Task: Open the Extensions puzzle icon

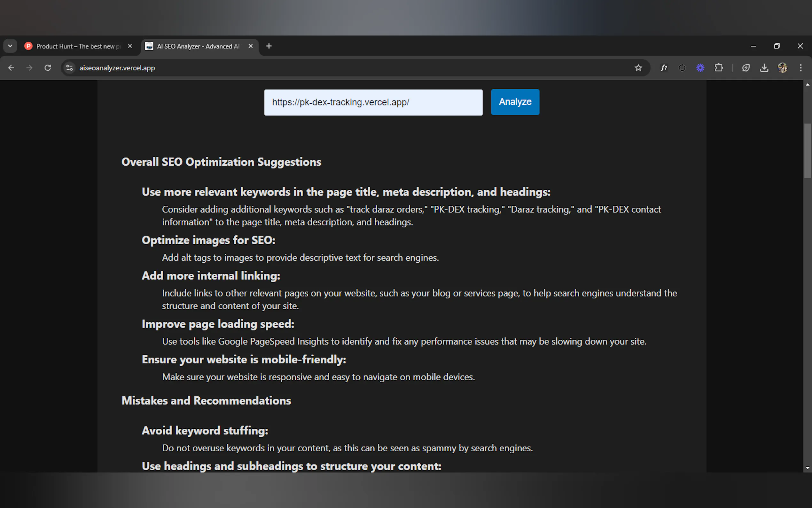Action: pos(719,68)
